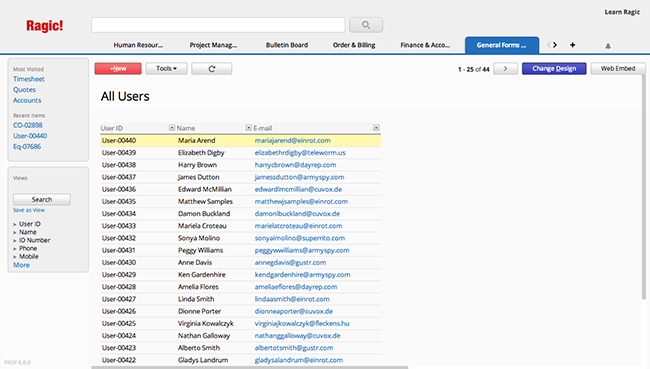Open recent item Eq-07686
The image size is (650, 369).
[x=27, y=147]
